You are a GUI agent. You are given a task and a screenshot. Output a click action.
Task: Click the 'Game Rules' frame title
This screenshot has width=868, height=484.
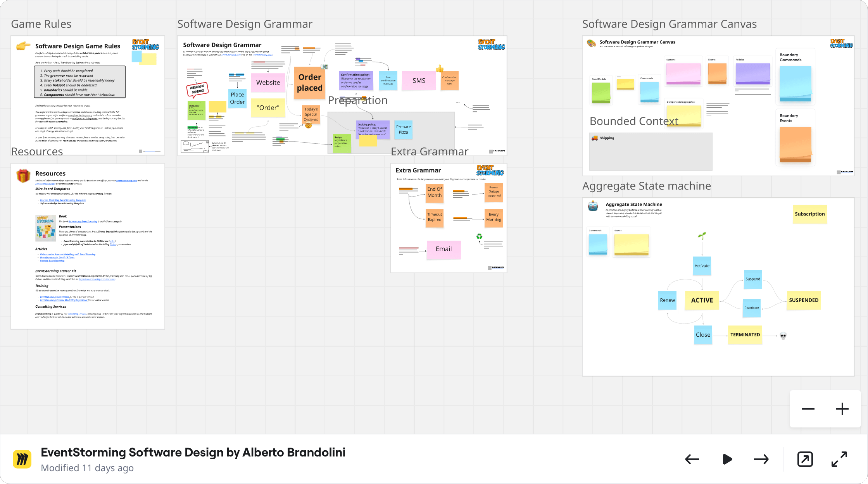point(41,24)
